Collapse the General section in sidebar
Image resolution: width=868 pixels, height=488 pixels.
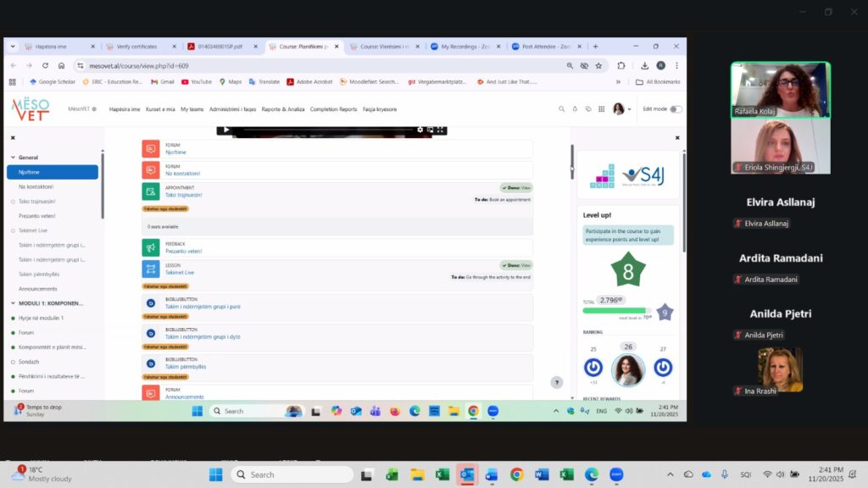coord(12,158)
